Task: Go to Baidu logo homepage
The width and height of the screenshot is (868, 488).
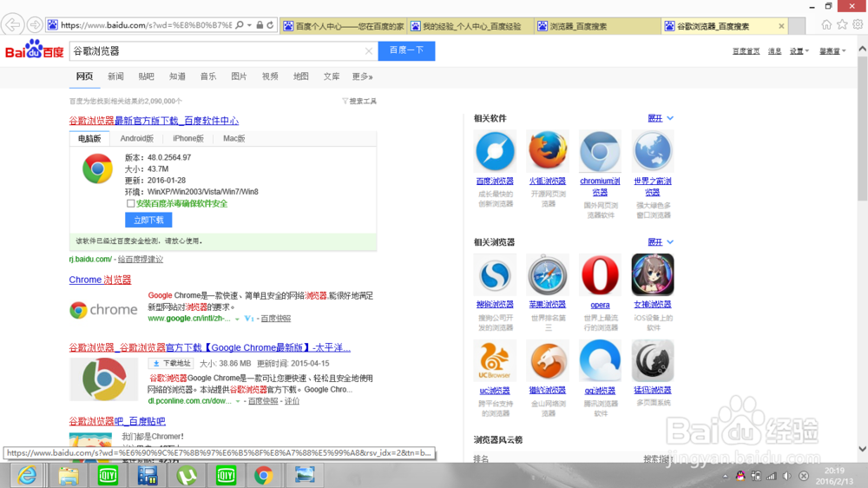Action: click(x=35, y=49)
